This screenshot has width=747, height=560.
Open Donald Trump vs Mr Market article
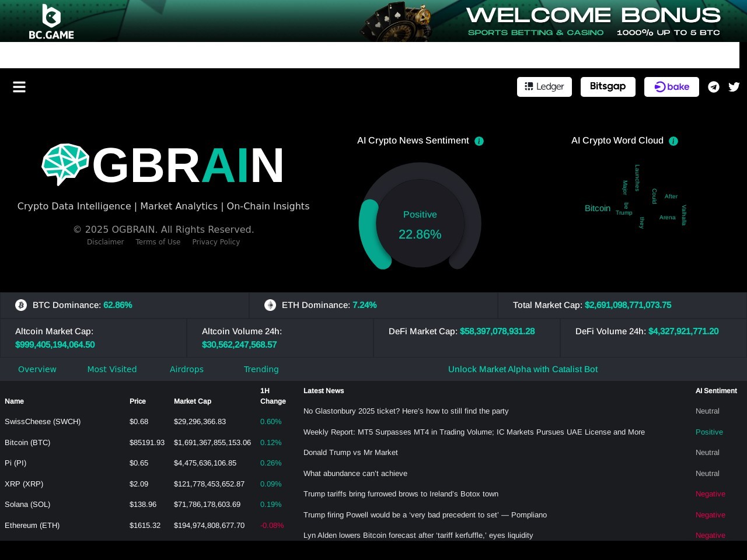point(351,453)
